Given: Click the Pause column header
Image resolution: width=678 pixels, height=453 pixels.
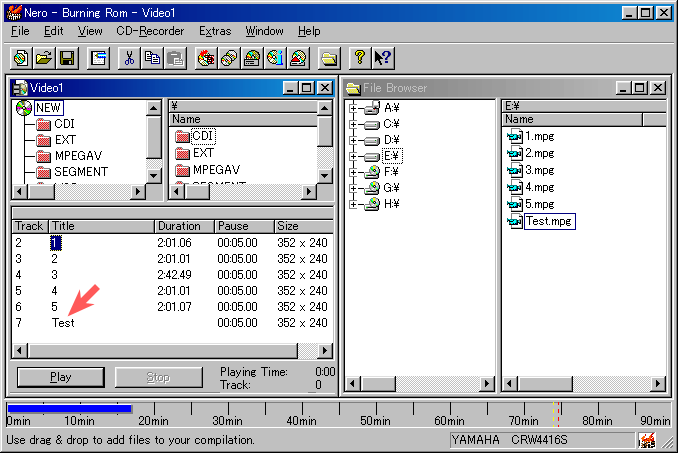Looking at the screenshot, I should pos(244,226).
